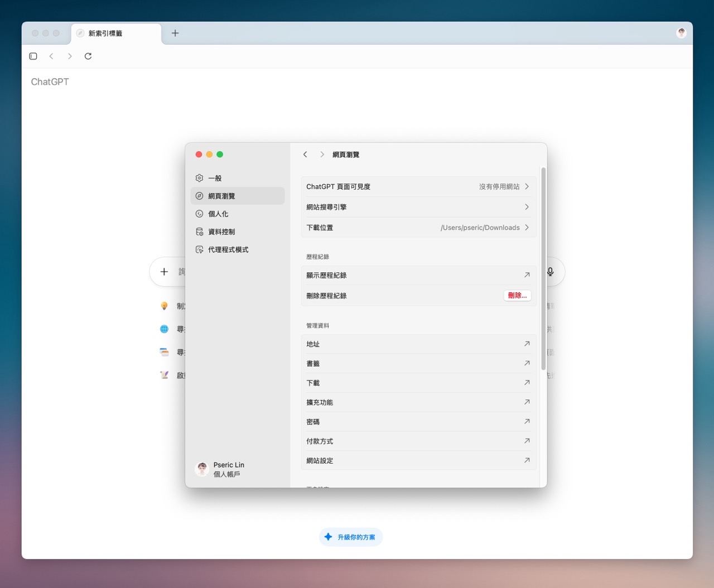Expand the 網站搜尋引擎 option
Screen dimensions: 714x588
[418, 207]
